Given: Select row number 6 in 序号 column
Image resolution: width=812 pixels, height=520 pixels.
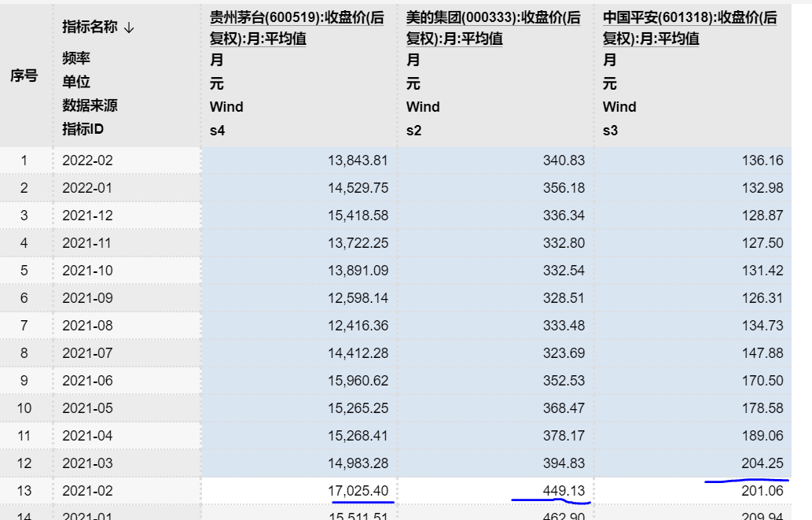Looking at the screenshot, I should [x=24, y=298].
